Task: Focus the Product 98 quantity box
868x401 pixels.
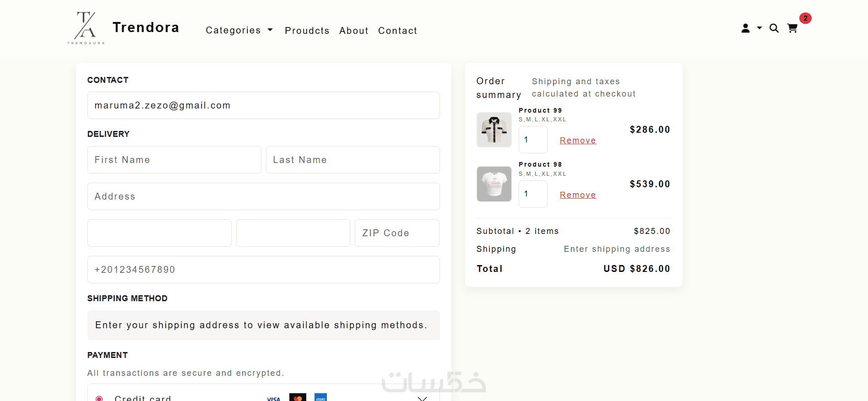Action: click(533, 194)
